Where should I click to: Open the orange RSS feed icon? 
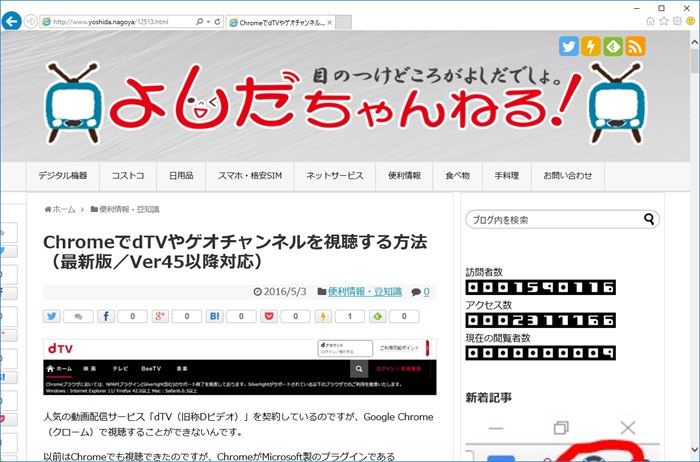[635, 46]
